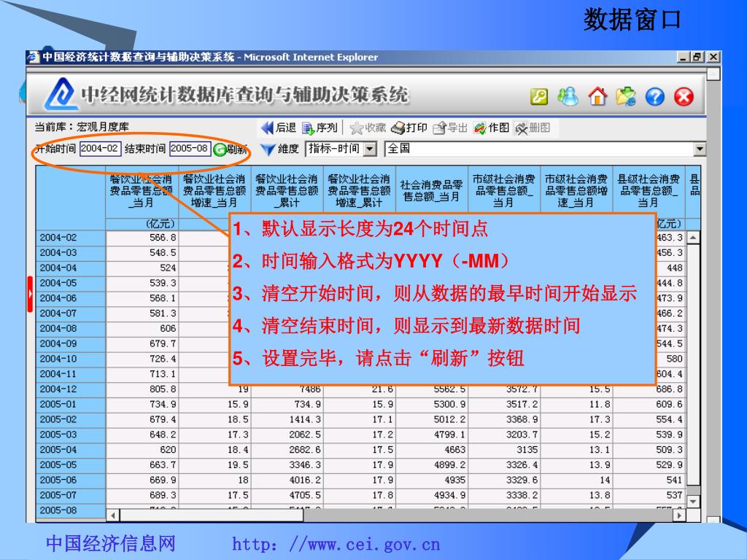Click column header 社会消费品零售总额_当月
This screenshot has height=560, width=747.
432,191
